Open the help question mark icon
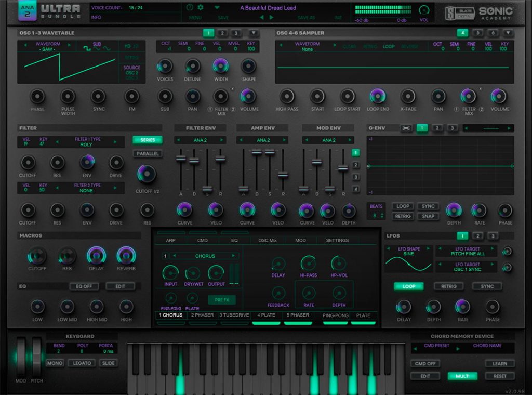532x395 pixels. [x=190, y=7]
